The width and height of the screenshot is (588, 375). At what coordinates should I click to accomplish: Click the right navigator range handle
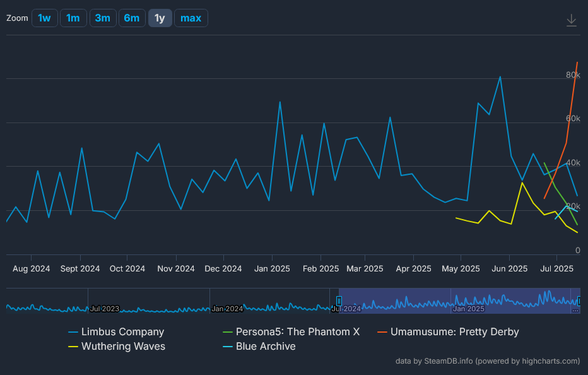click(579, 301)
